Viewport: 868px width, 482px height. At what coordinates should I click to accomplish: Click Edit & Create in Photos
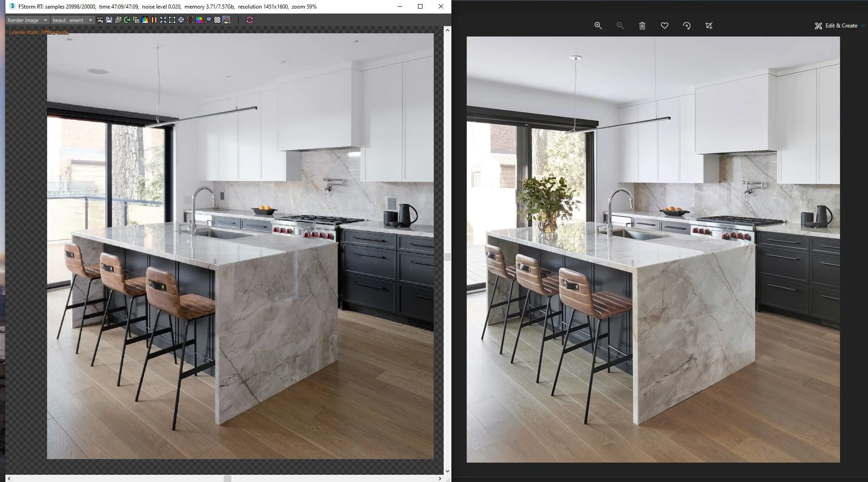(839, 26)
